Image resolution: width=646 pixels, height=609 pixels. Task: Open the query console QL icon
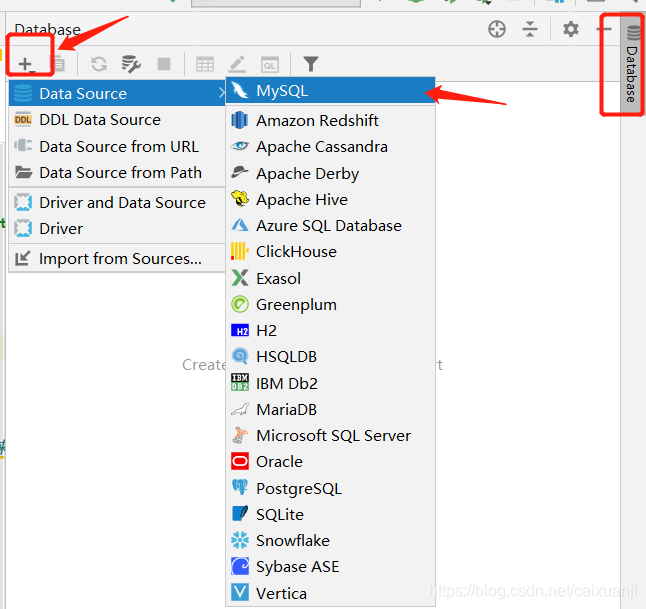[x=270, y=65]
